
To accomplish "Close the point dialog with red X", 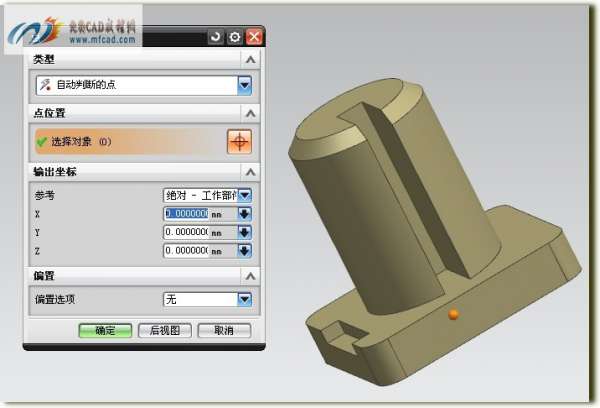I will pyautogui.click(x=254, y=37).
